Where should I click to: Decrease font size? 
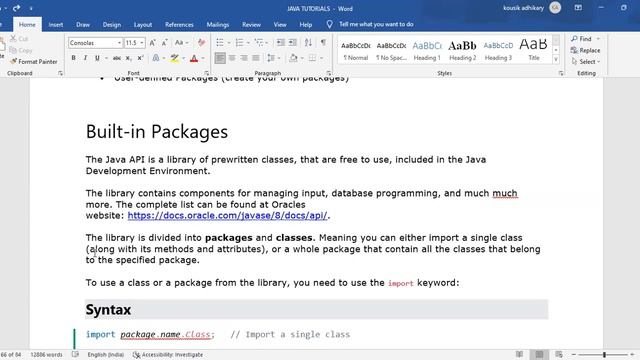[164, 42]
